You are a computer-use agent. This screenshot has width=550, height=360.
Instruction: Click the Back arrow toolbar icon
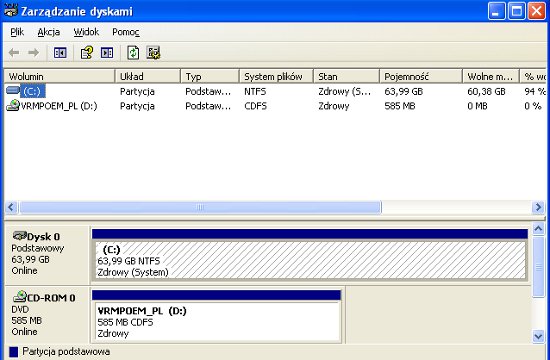click(14, 53)
